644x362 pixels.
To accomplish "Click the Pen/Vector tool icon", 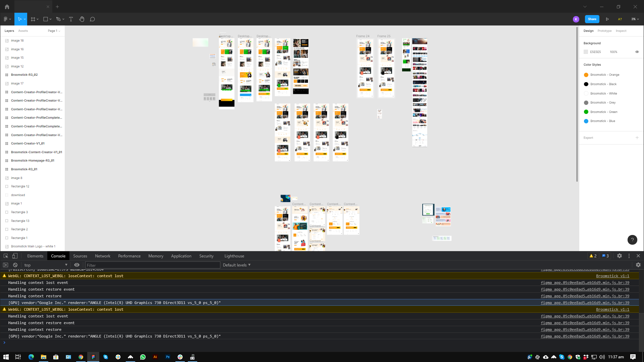I will pos(58,19).
